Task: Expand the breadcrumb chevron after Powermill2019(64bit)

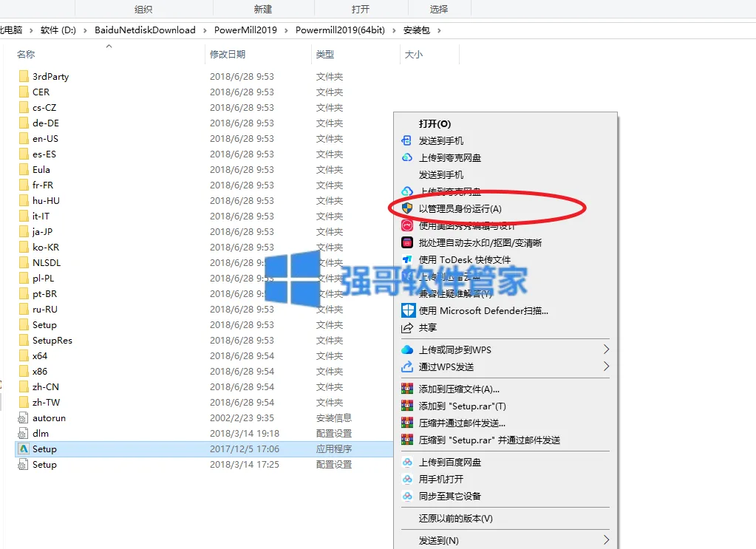Action: click(395, 30)
